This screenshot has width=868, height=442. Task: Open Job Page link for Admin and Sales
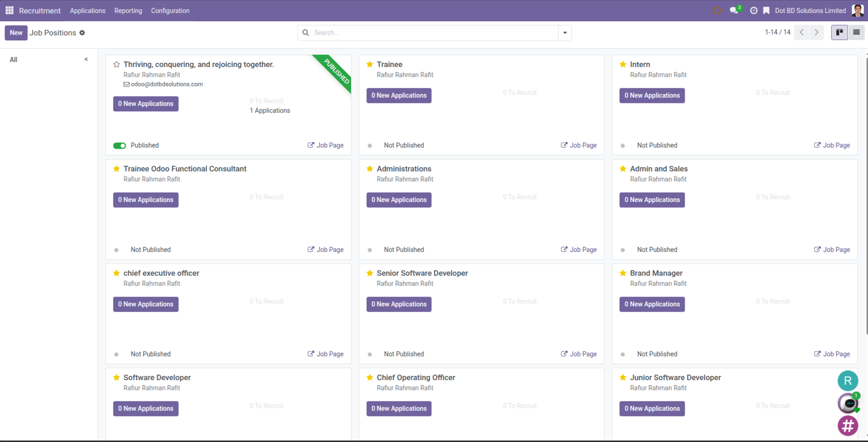pyautogui.click(x=832, y=250)
